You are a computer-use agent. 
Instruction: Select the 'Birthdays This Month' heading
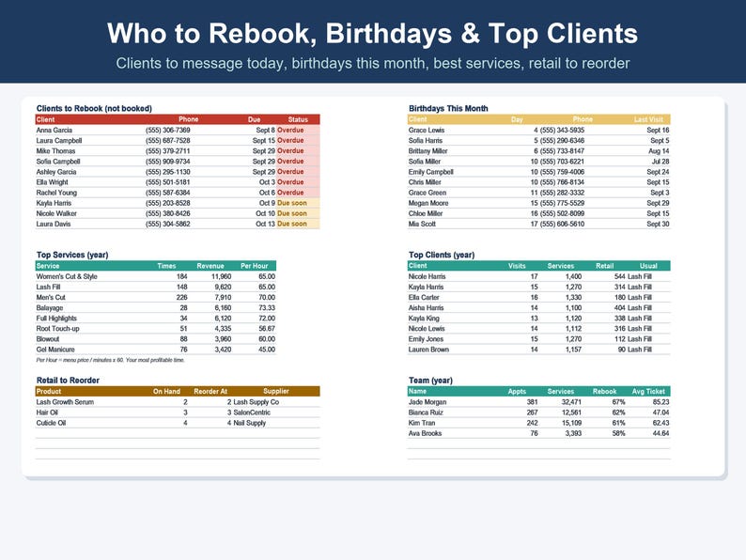(x=448, y=108)
